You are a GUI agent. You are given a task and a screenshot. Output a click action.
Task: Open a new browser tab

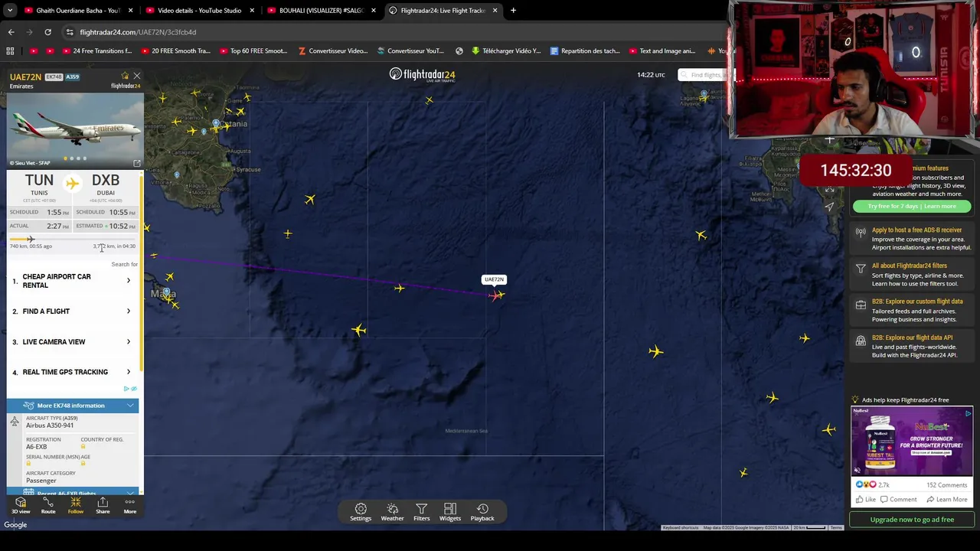pos(513,11)
